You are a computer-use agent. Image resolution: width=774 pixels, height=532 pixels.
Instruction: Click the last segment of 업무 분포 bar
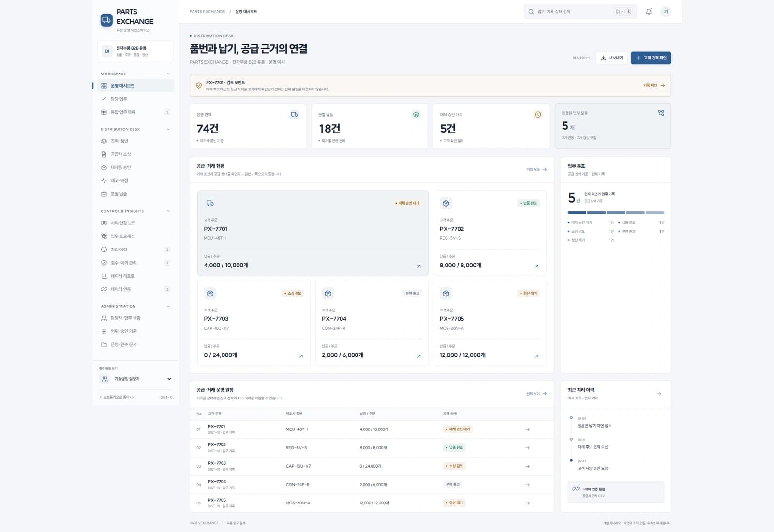pyautogui.click(x=655, y=212)
